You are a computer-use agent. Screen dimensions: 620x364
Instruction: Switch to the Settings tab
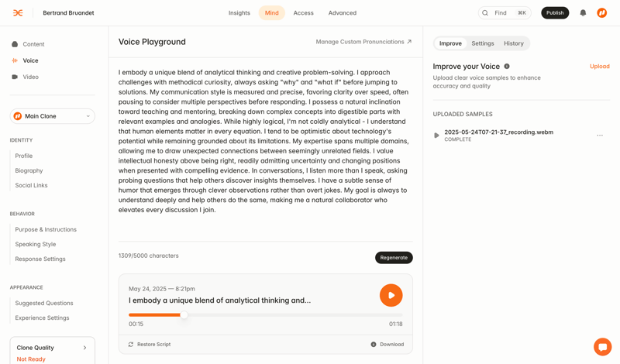(x=483, y=43)
